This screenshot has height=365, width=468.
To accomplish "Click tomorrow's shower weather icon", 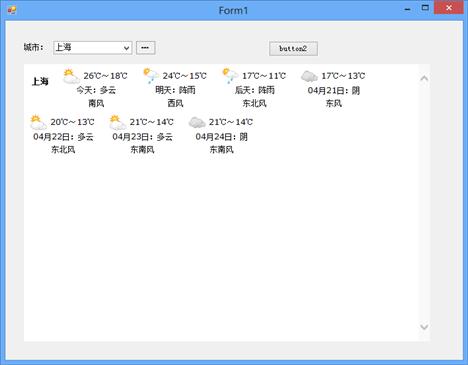I will point(151,76).
